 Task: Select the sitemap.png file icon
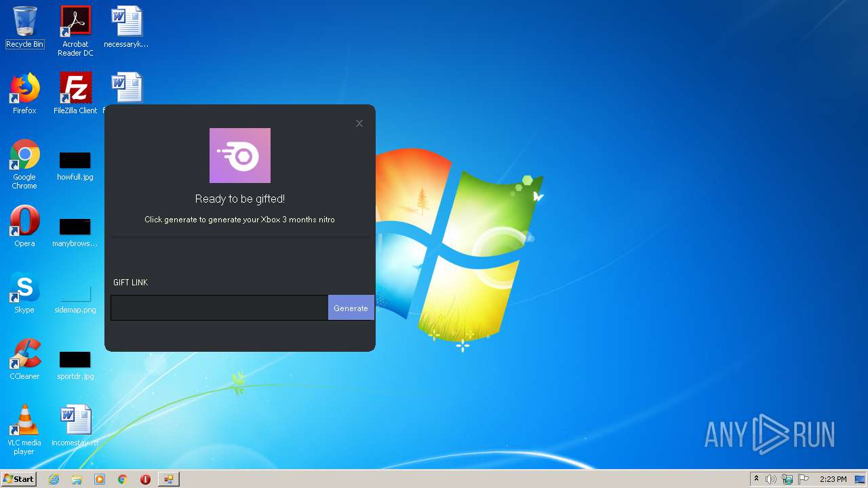[x=75, y=300]
